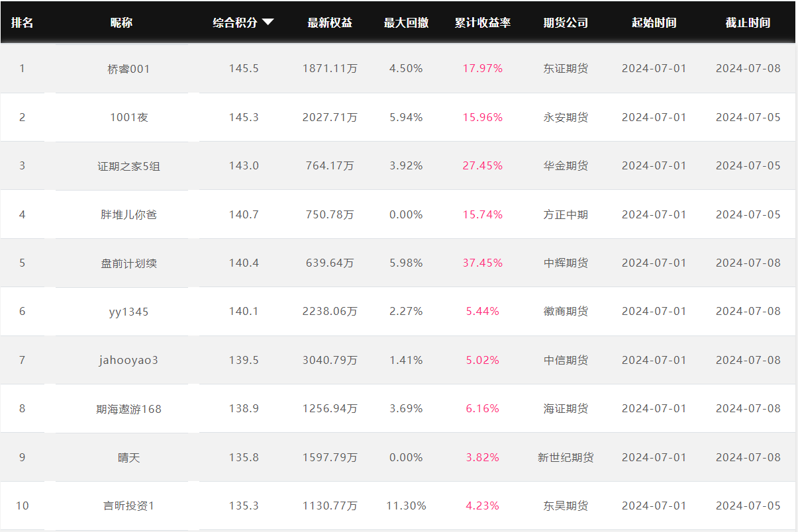Viewport: 798px width, 532px height.
Task: Click cumulative return 15.96%
Action: (483, 117)
